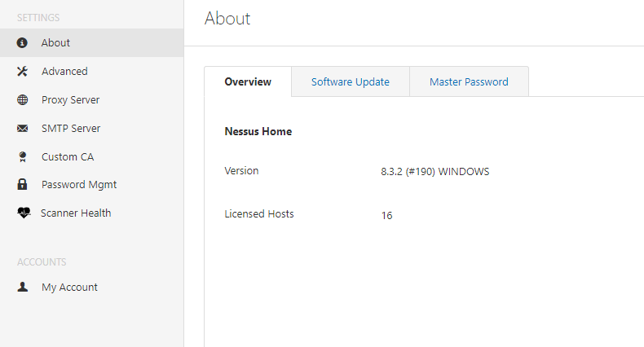This screenshot has width=644, height=347.
Task: Click the certificate ribbon icon for Custom CA
Action: 23,157
